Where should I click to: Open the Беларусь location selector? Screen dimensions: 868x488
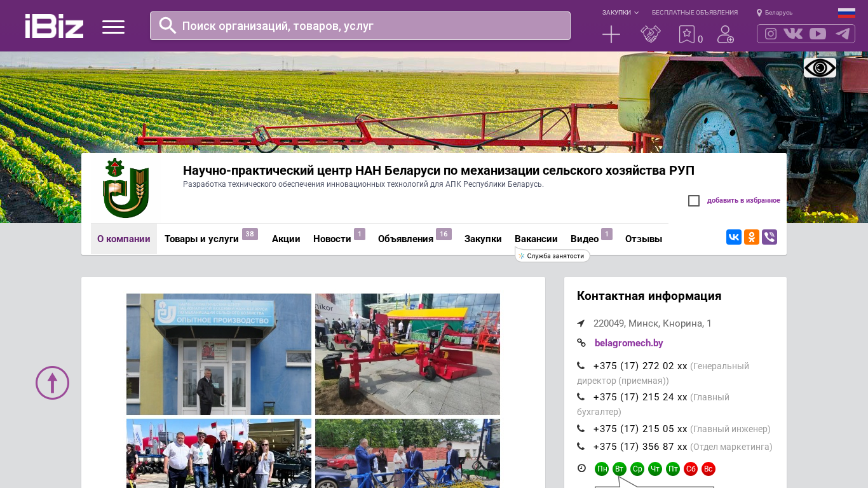pos(775,13)
